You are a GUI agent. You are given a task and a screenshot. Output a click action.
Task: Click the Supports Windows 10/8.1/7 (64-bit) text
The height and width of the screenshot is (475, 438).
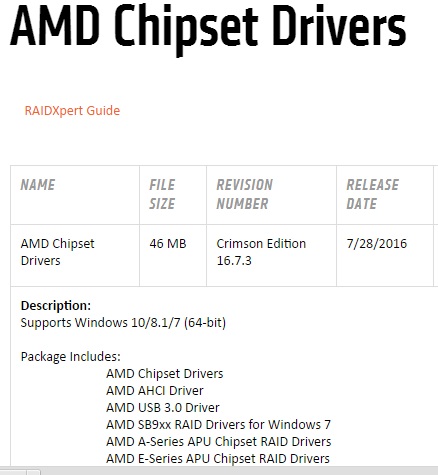click(x=123, y=323)
